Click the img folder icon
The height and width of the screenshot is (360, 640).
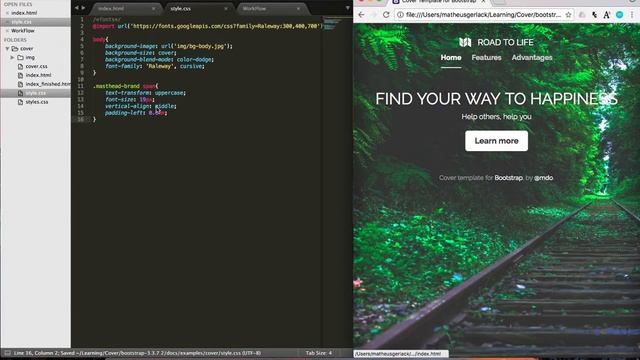(x=20, y=57)
